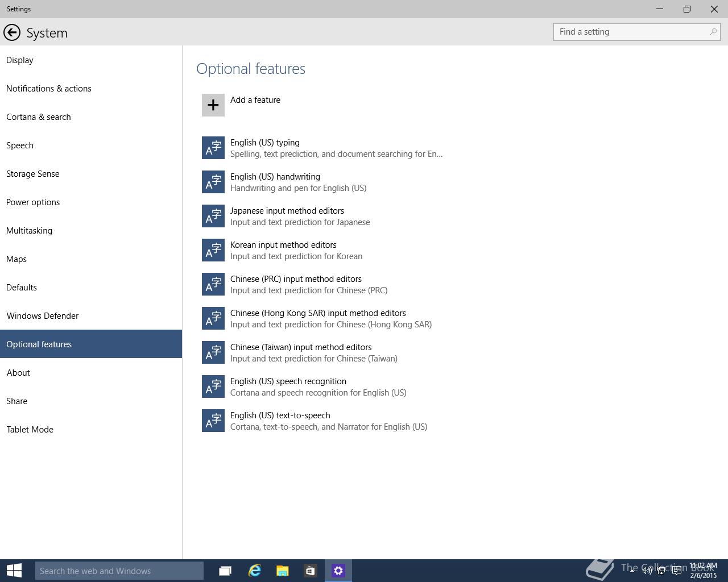
Task: Click the icon next to Korean input method editors
Action: 213,250
